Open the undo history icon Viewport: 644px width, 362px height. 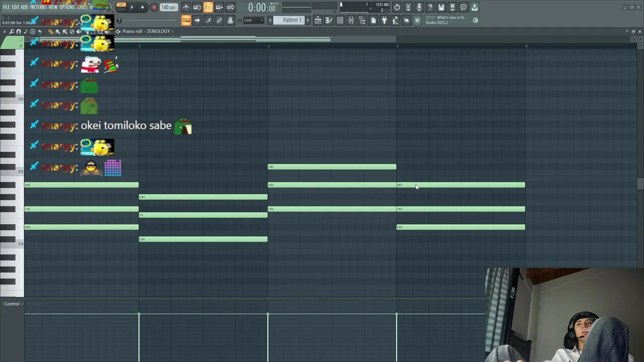(397, 7)
